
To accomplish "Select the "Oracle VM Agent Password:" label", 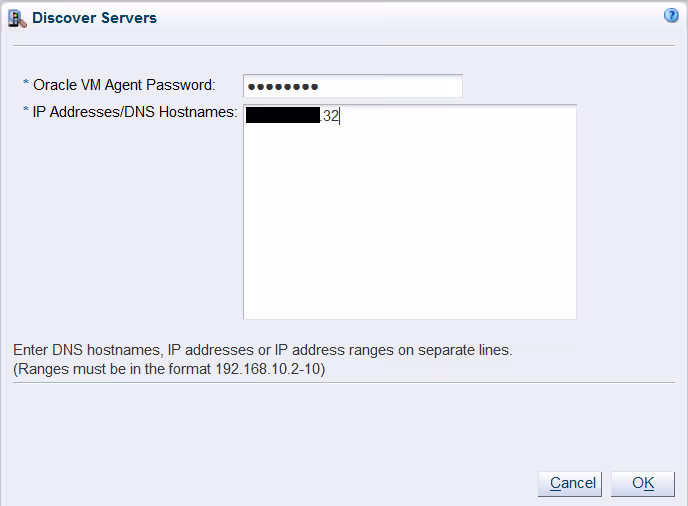I will point(124,85).
